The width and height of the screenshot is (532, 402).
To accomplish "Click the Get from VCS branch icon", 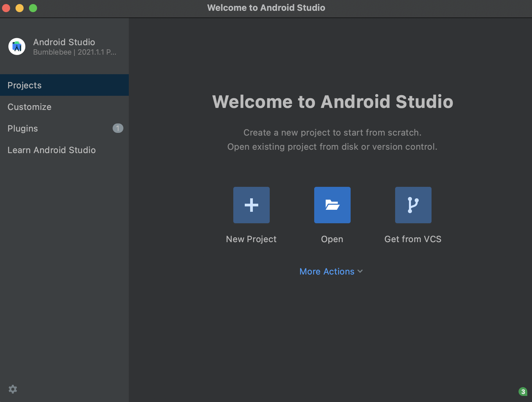I will click(413, 205).
